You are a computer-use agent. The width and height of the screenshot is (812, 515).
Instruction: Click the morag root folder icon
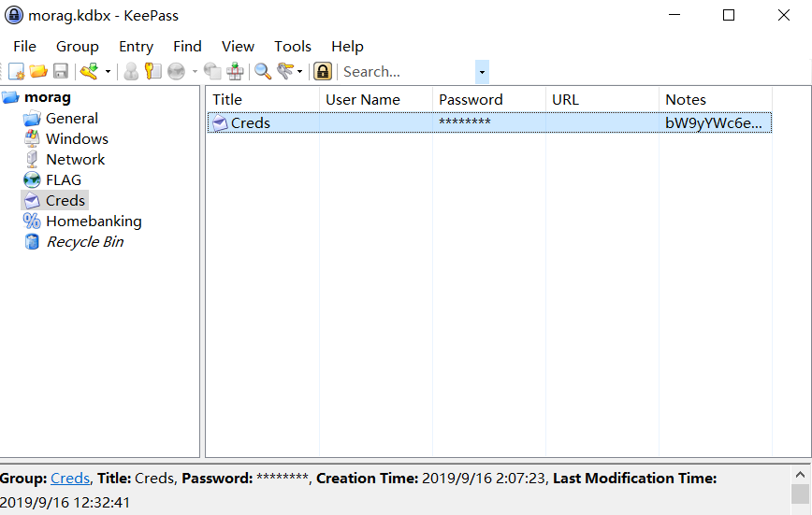10,97
